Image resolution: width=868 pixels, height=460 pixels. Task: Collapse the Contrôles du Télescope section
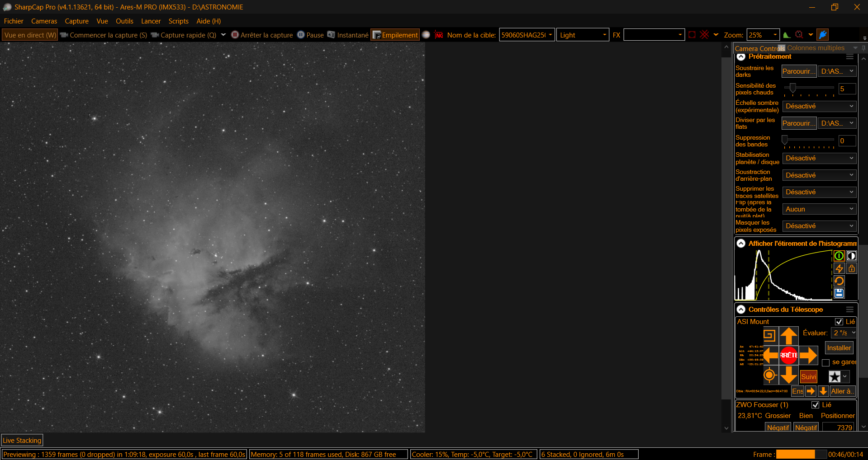coord(741,310)
